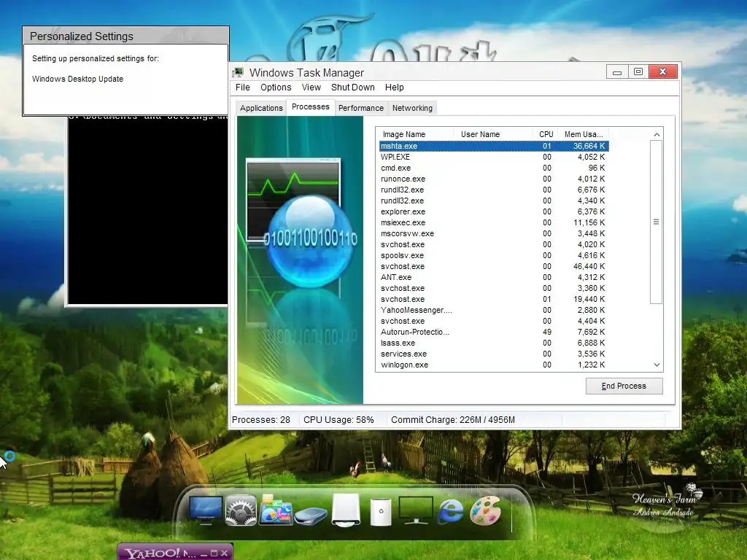
Task: Select the lsass.exe process
Action: point(494,343)
